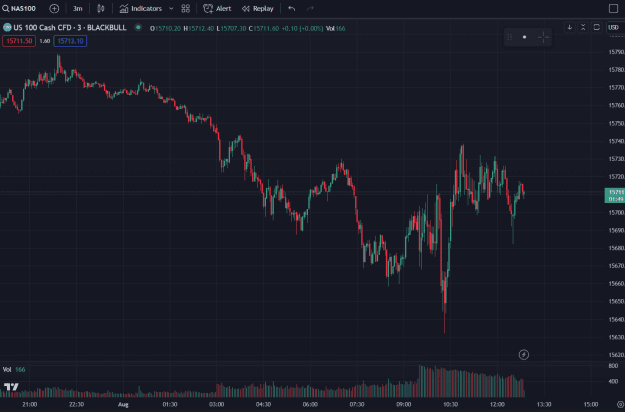Click the compare or add symbol plus icon
This screenshot has width=625, height=412.
pos(54,8)
